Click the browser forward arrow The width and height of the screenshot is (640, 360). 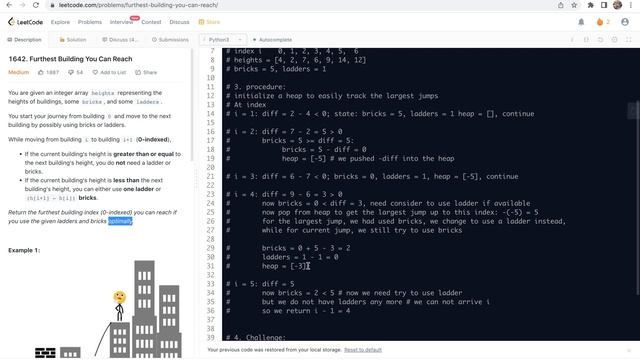pyautogui.click(x=22, y=5)
